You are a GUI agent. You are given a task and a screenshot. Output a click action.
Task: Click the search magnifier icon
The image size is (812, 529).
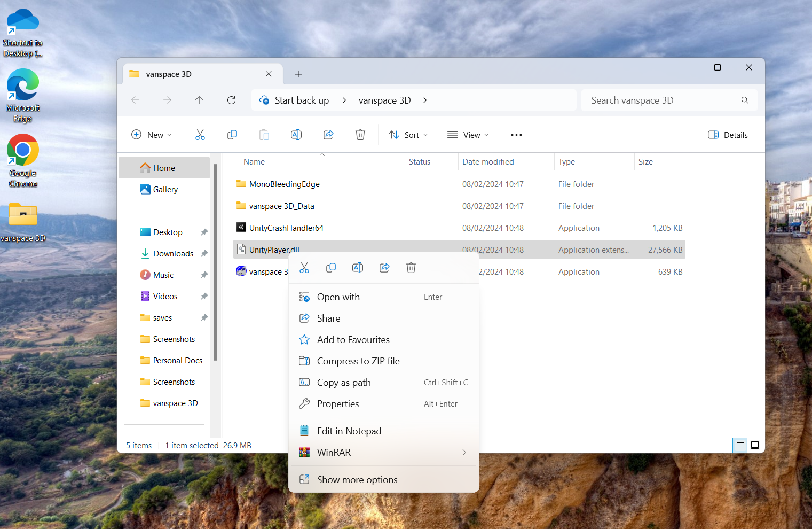[x=745, y=100]
